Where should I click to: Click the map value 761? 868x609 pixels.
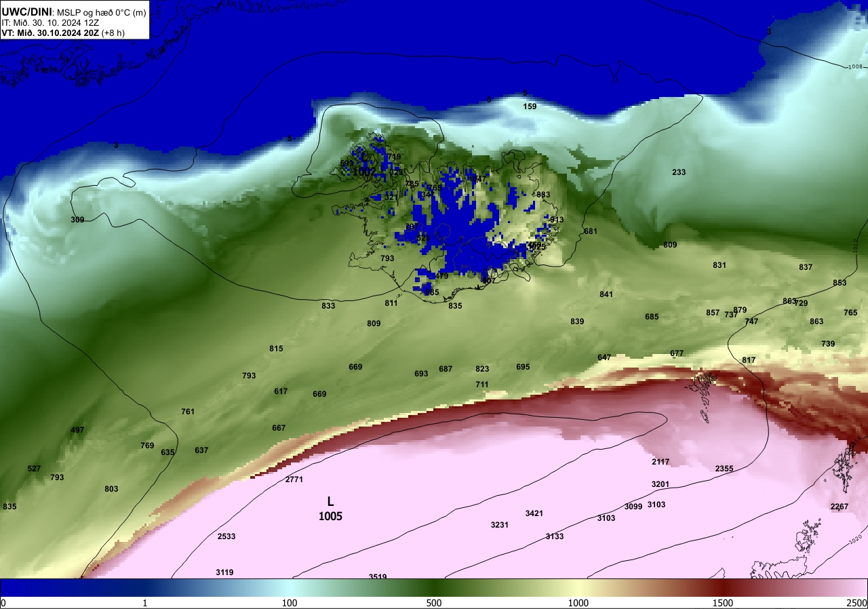click(x=188, y=412)
